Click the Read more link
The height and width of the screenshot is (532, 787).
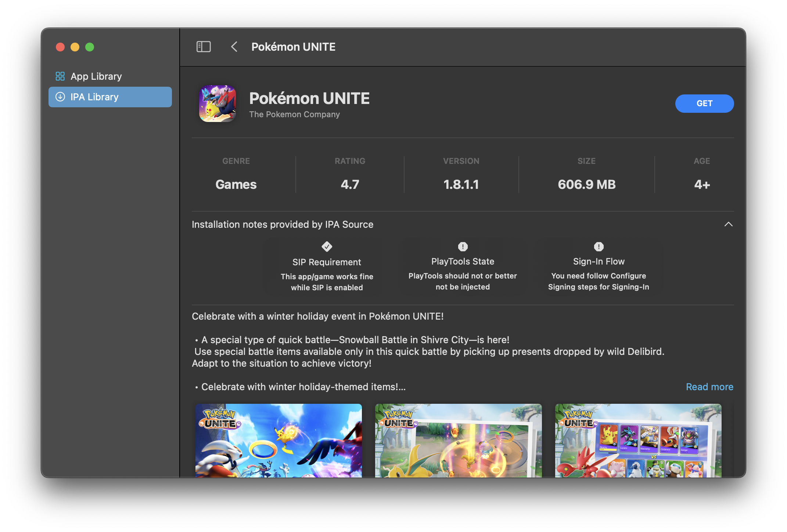tap(709, 387)
